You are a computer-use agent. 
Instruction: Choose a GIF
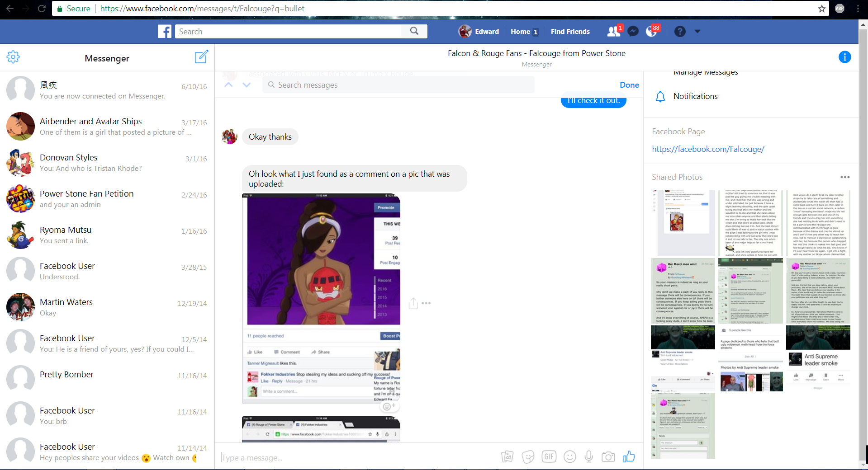[549, 457]
